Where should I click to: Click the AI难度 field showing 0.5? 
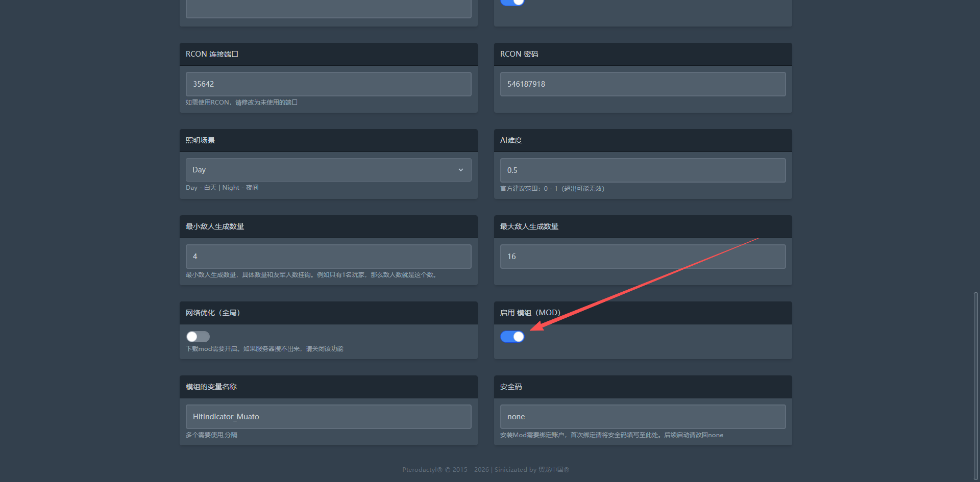coord(643,170)
